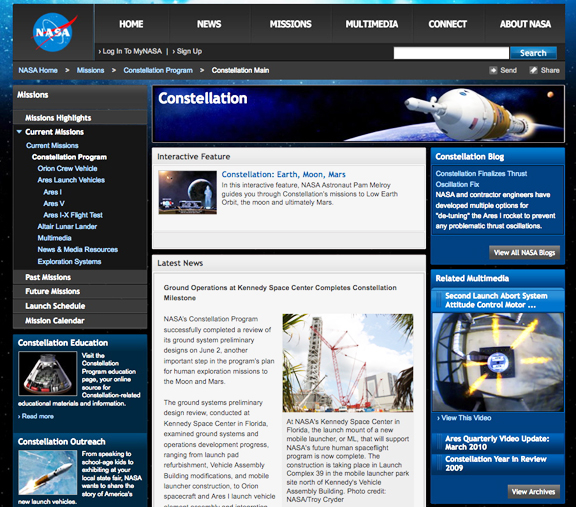The height and width of the screenshot is (507, 576).
Task: Click the search text field
Action: coord(451,53)
